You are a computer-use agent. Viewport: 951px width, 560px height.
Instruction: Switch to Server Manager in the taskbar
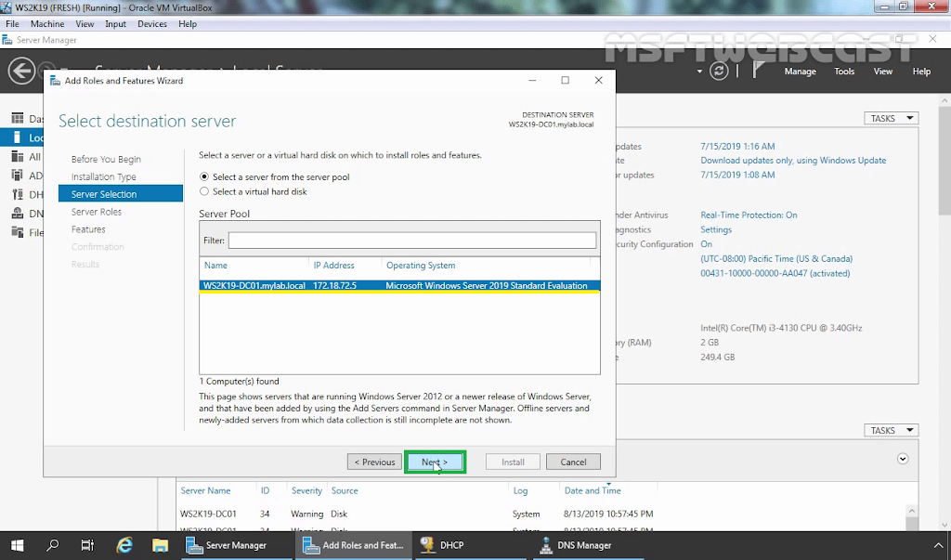click(235, 545)
